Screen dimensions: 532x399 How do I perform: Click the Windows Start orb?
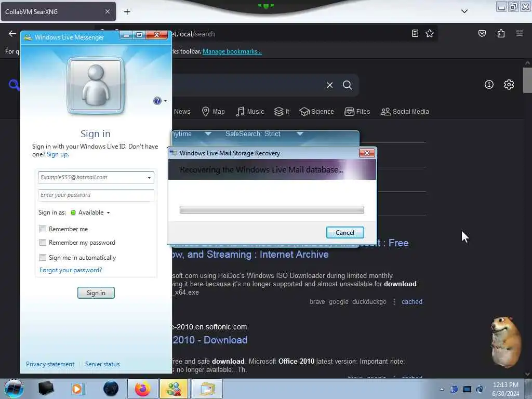click(x=14, y=389)
